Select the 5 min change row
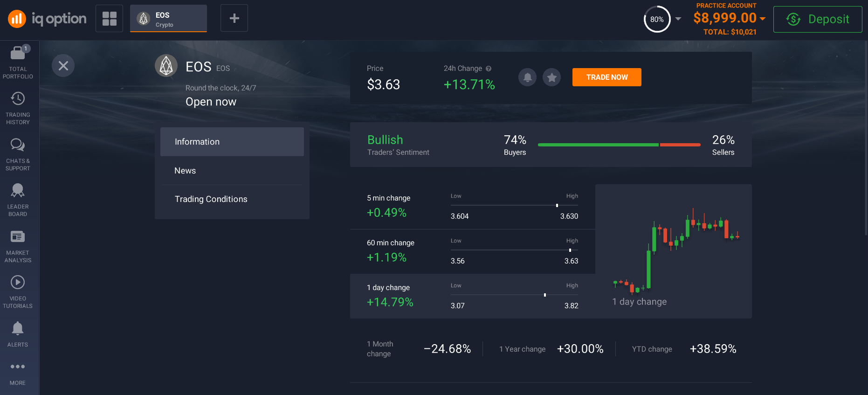Image resolution: width=868 pixels, height=395 pixels. tap(472, 207)
